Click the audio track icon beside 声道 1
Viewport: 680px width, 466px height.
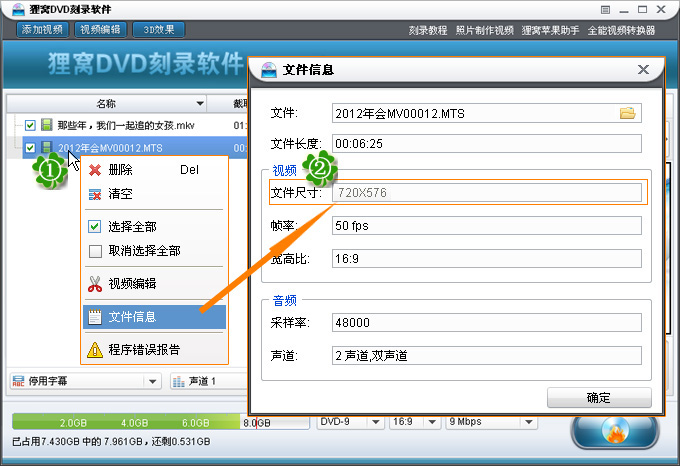179,381
